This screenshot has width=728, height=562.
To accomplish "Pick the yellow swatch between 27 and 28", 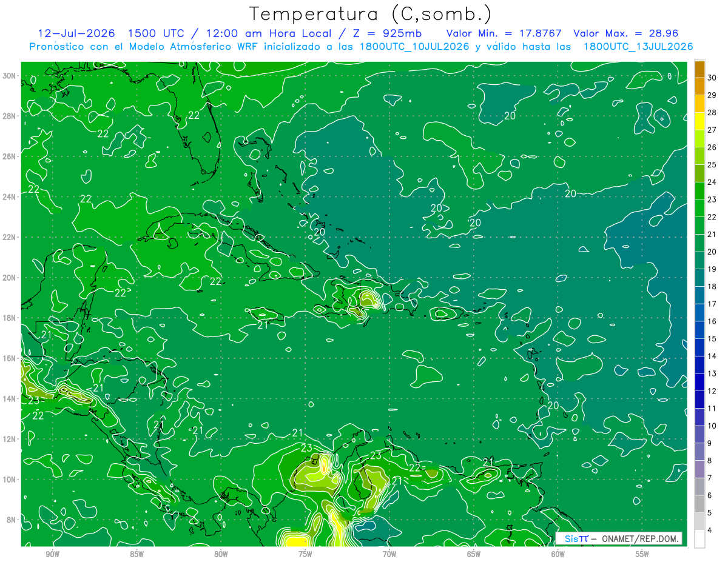I will pyautogui.click(x=699, y=121).
